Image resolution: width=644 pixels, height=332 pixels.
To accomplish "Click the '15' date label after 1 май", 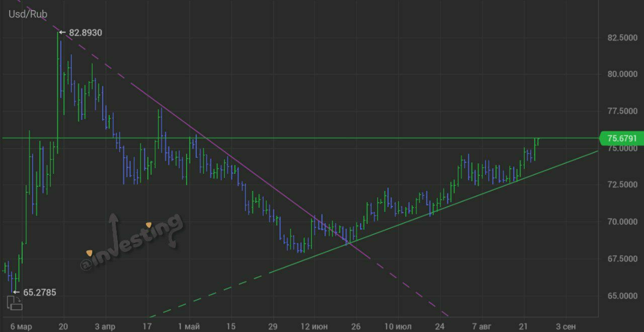I will (x=231, y=326).
